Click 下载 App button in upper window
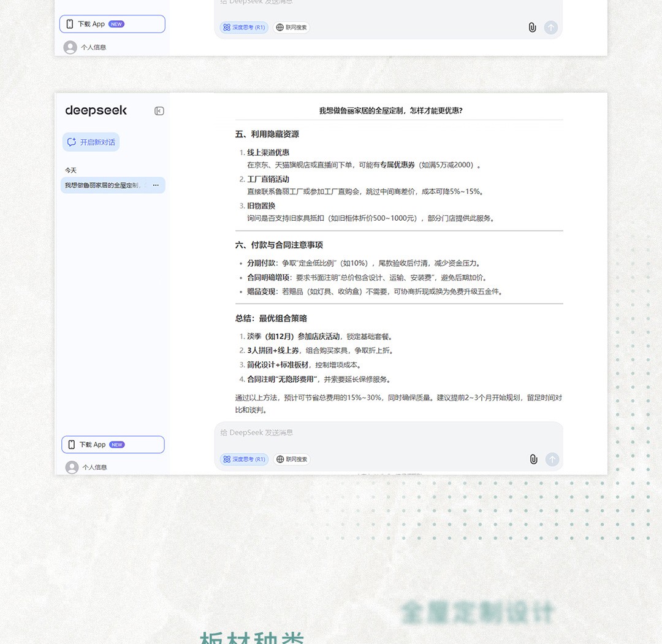This screenshot has width=662, height=644. coord(112,24)
